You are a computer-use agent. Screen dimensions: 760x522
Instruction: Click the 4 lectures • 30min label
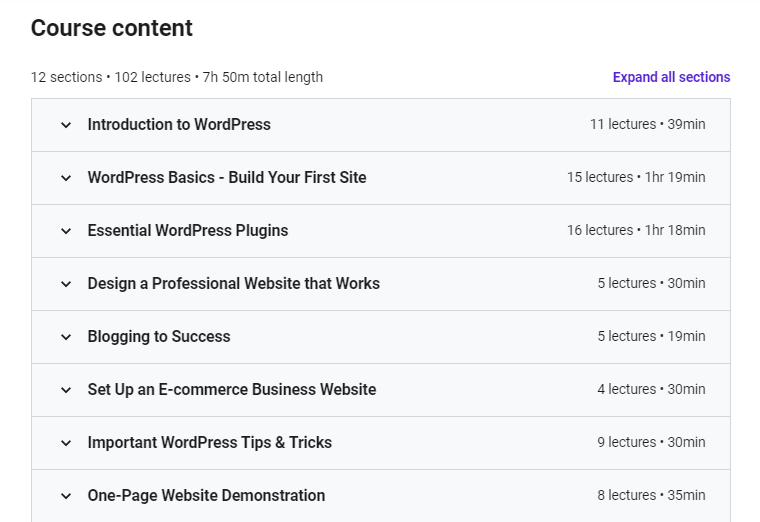tap(651, 389)
